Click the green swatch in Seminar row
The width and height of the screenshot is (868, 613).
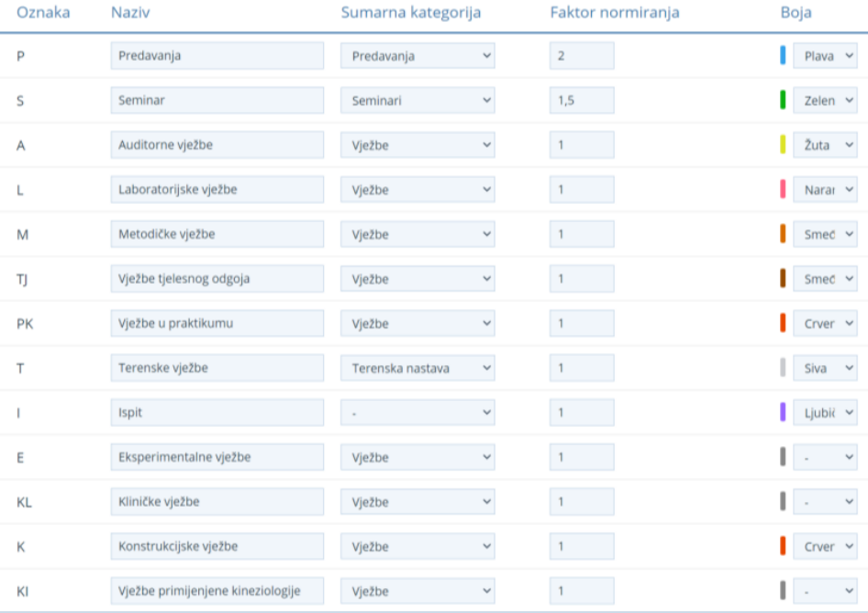click(x=783, y=100)
